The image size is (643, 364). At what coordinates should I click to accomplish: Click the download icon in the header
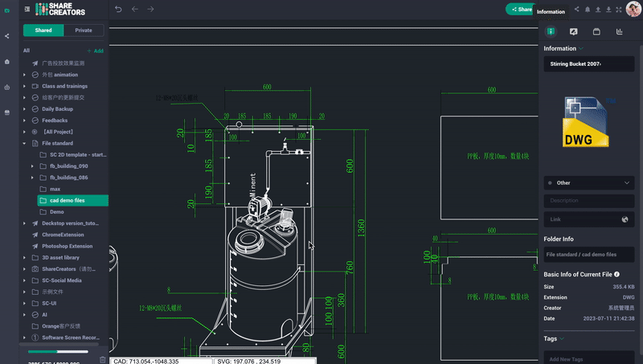click(x=608, y=9)
